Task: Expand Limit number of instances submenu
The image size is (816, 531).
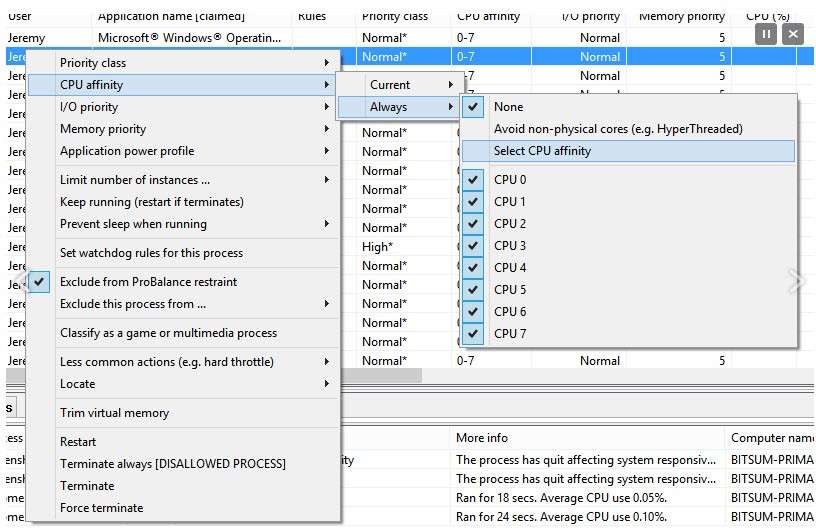Action: 183,180
